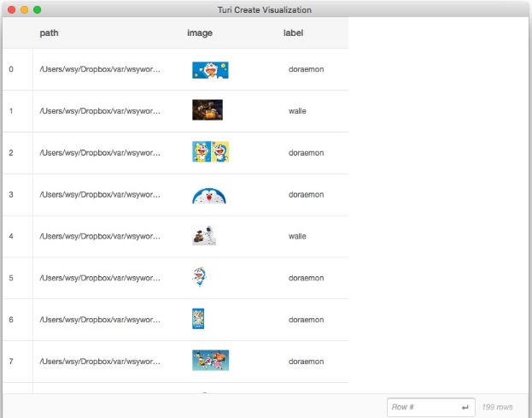
Task: Close the Turi Create Visualization window
Action: (12, 10)
